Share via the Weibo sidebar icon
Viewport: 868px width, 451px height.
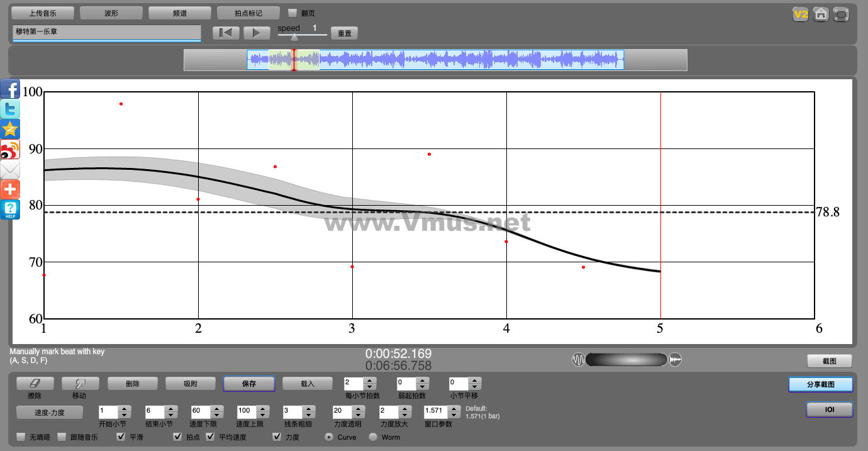tap(10, 150)
